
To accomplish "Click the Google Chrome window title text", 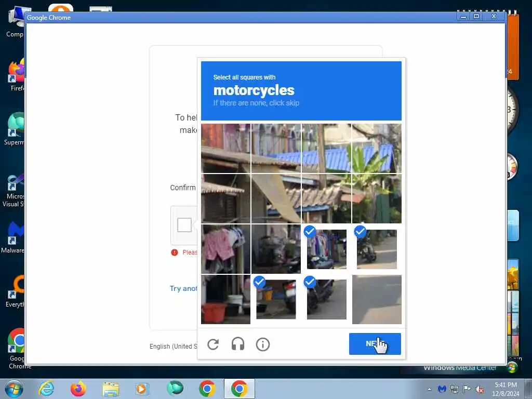I will click(49, 18).
